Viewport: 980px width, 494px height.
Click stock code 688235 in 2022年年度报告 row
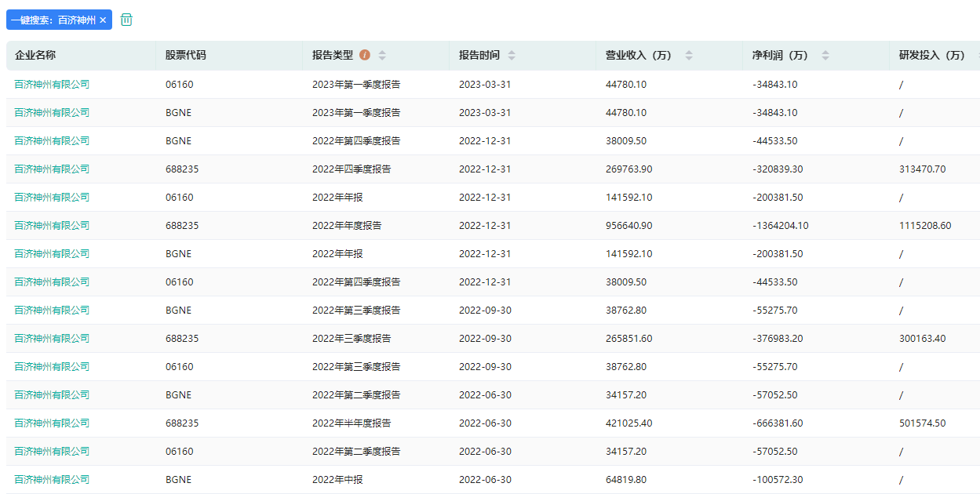point(182,225)
